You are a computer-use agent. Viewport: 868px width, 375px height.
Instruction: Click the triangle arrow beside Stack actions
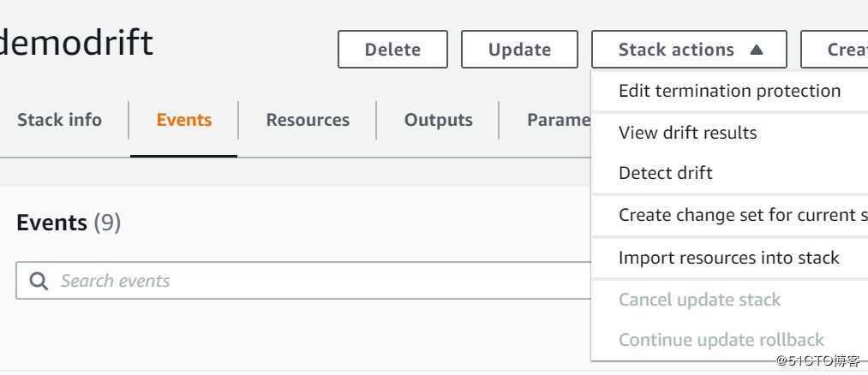tap(756, 50)
